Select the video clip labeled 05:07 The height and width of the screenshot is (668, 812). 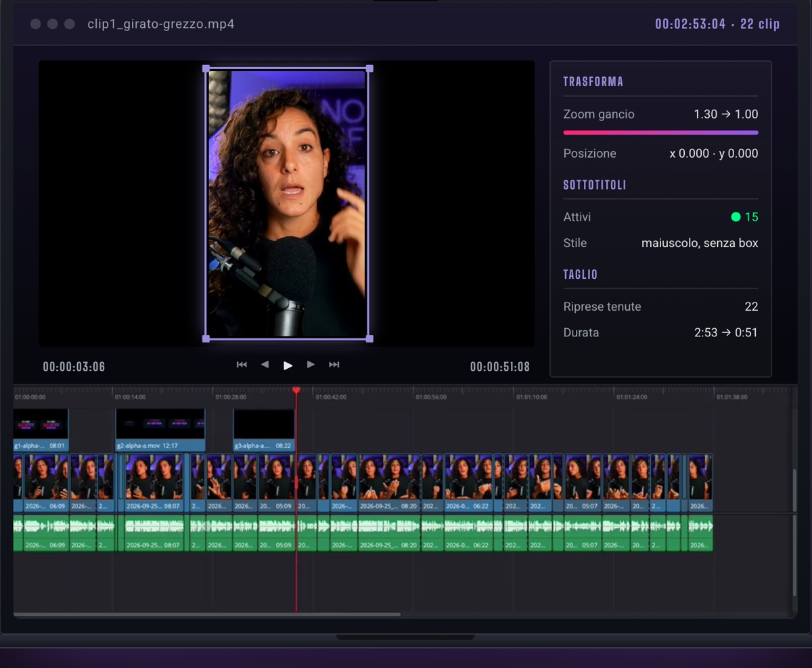583,483
